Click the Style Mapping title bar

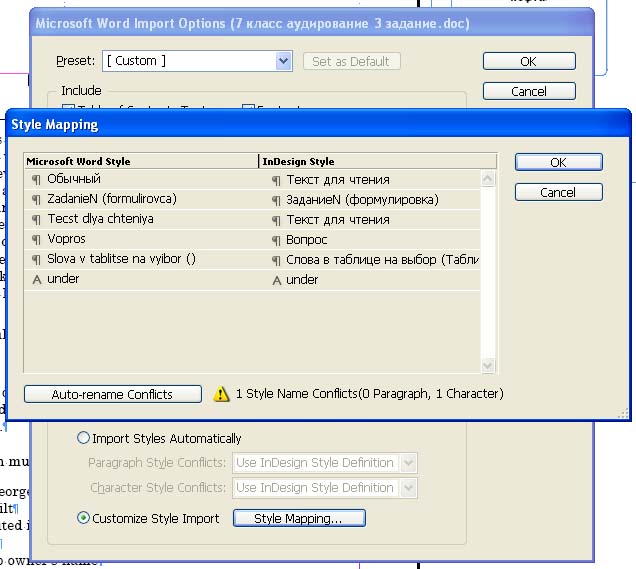click(318, 124)
